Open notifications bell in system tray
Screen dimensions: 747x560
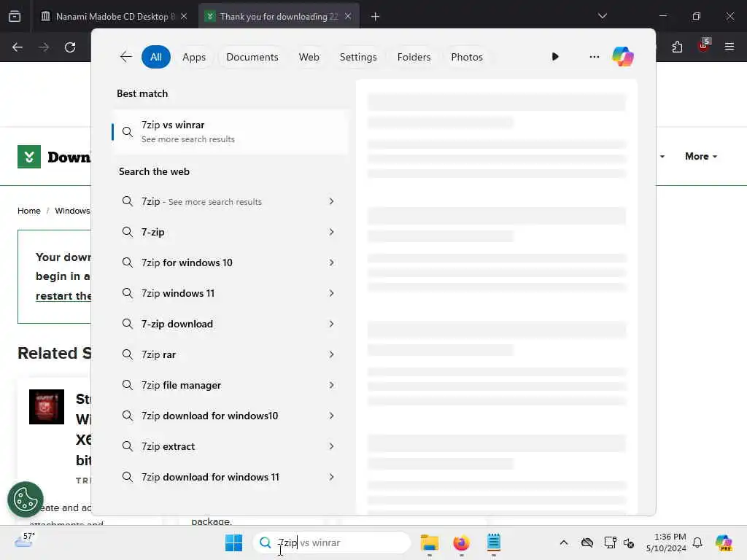coord(697,542)
